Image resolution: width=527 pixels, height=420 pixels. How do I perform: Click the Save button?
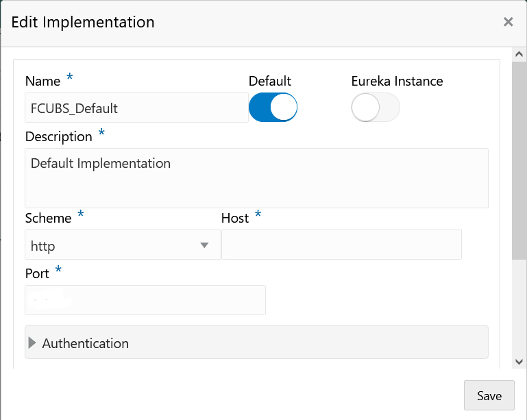tap(489, 396)
